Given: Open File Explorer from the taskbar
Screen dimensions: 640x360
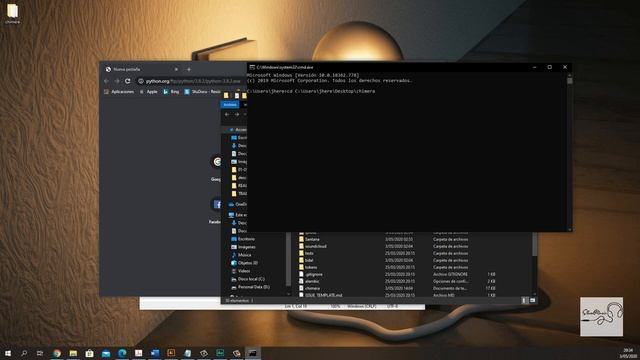Looking at the screenshot, I should (73, 353).
